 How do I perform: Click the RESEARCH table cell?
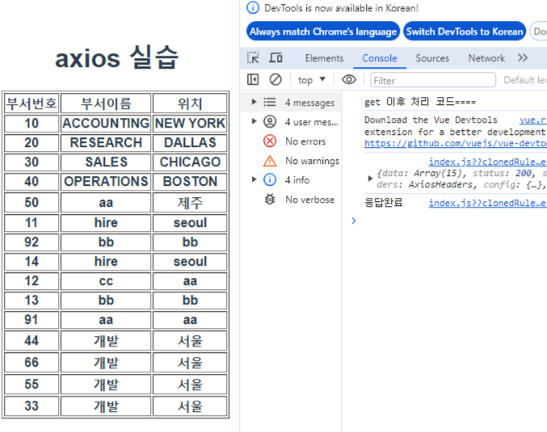click(106, 143)
